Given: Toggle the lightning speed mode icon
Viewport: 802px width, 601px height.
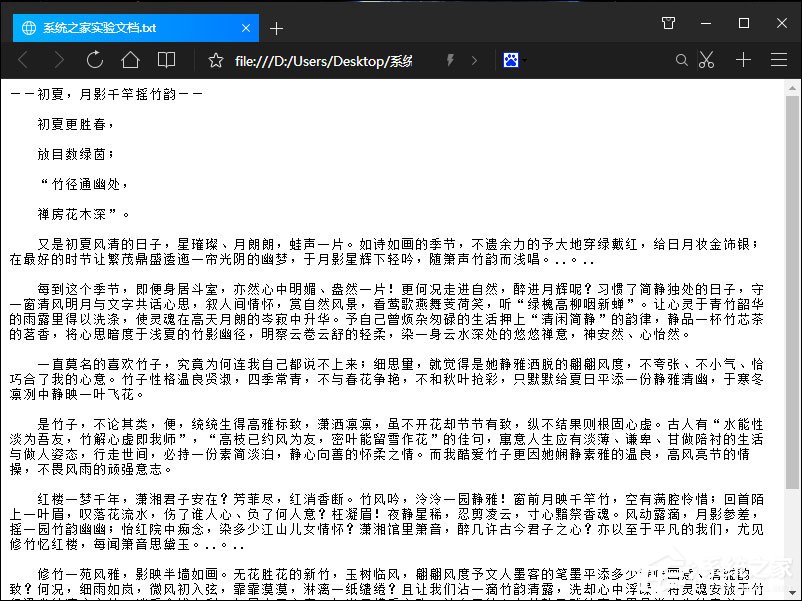Looking at the screenshot, I should pos(450,60).
